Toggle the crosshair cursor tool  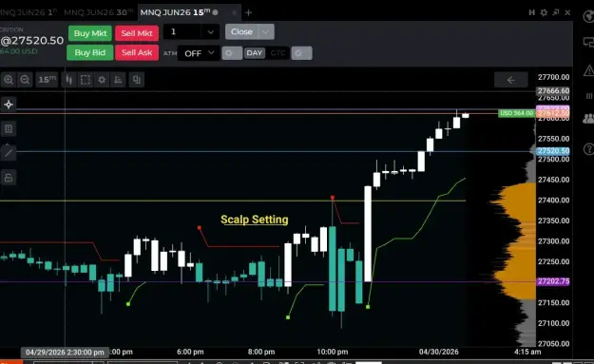coord(9,105)
